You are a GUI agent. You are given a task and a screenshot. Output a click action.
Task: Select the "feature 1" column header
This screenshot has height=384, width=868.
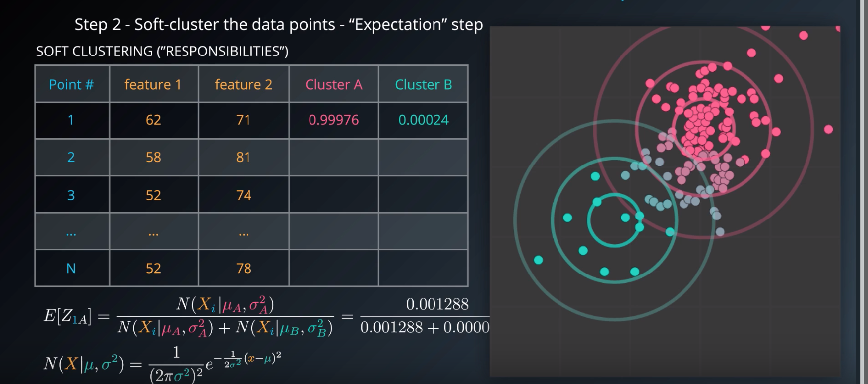point(153,85)
